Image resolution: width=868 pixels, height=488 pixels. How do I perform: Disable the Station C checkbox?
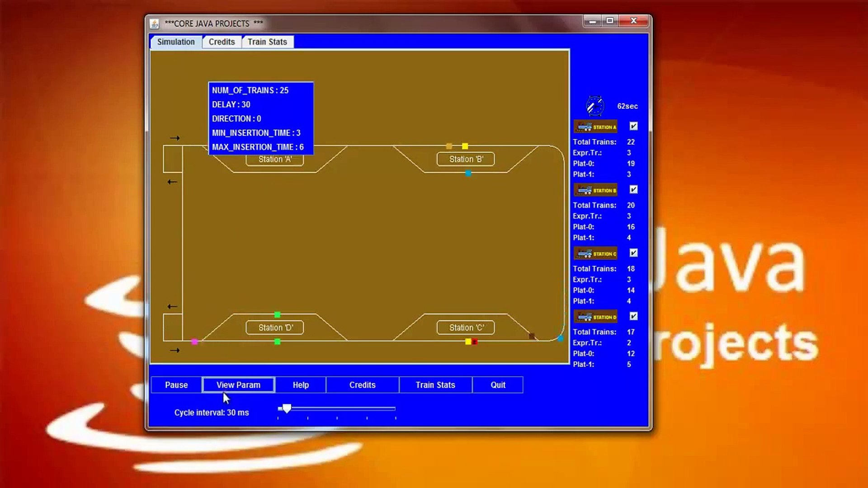(x=633, y=253)
